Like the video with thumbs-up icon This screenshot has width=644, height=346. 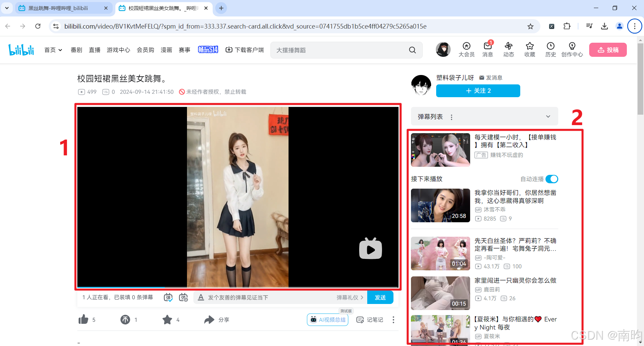(x=83, y=319)
